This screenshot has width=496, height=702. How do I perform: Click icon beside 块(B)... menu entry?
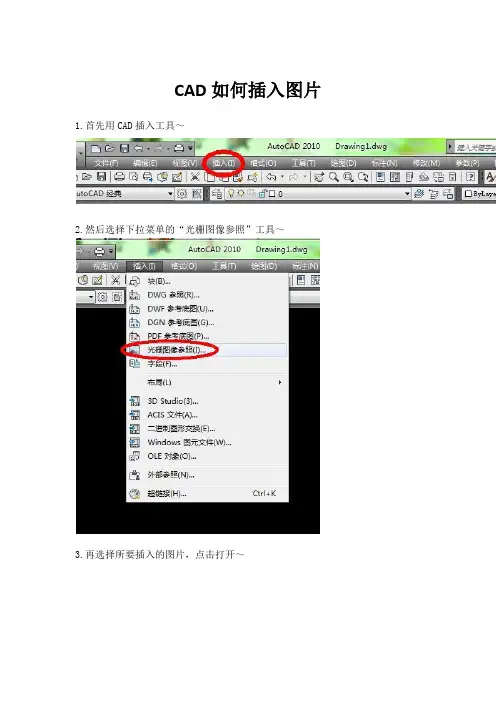click(x=134, y=281)
